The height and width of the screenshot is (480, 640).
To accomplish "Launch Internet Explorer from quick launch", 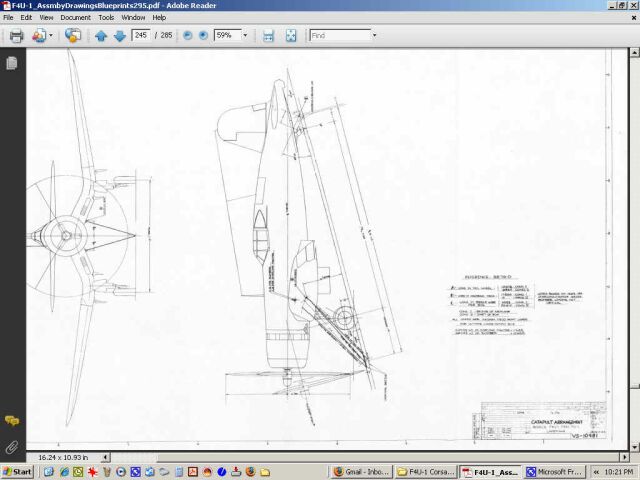I will click(x=64, y=472).
